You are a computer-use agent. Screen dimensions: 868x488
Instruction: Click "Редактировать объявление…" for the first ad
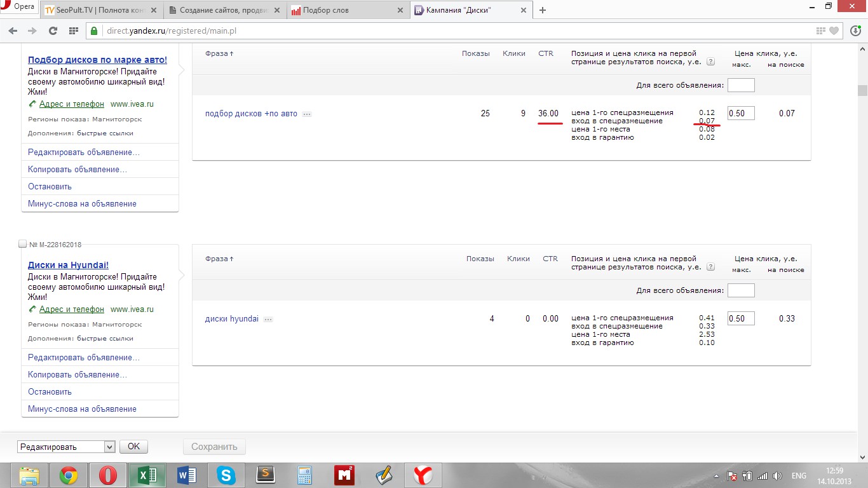[84, 152]
